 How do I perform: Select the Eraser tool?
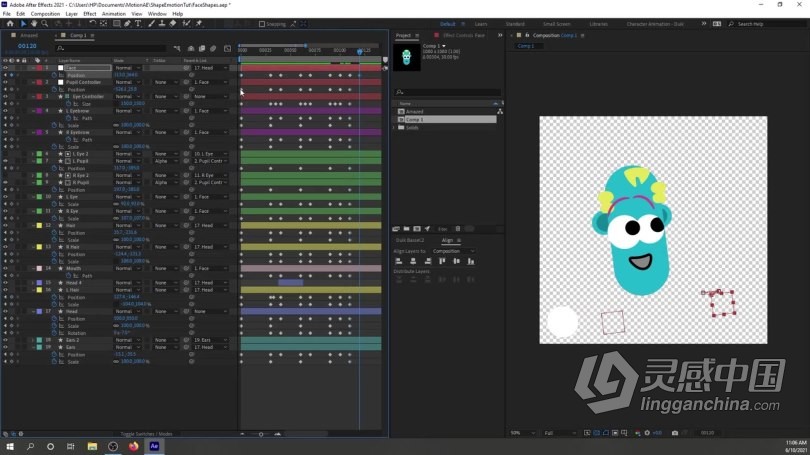pyautogui.click(x=173, y=24)
